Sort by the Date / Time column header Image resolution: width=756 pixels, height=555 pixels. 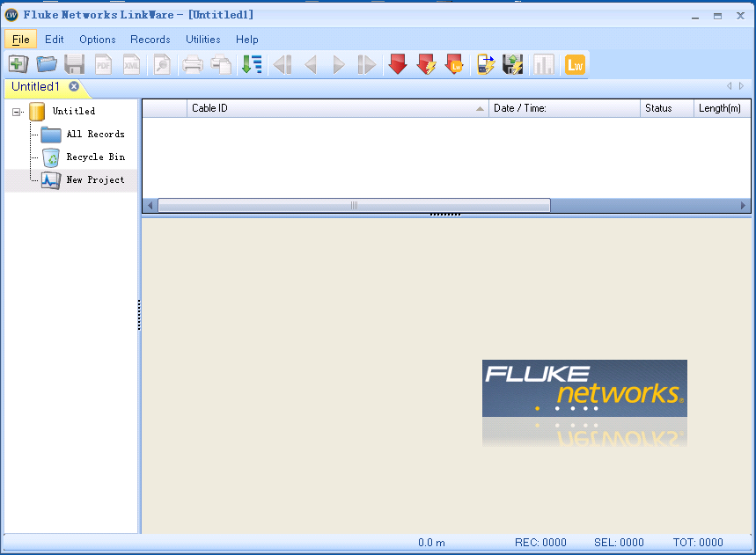click(x=564, y=108)
